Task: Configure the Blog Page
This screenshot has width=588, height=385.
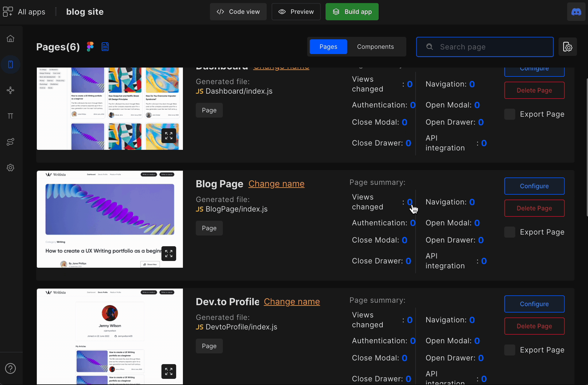Action: click(534, 186)
